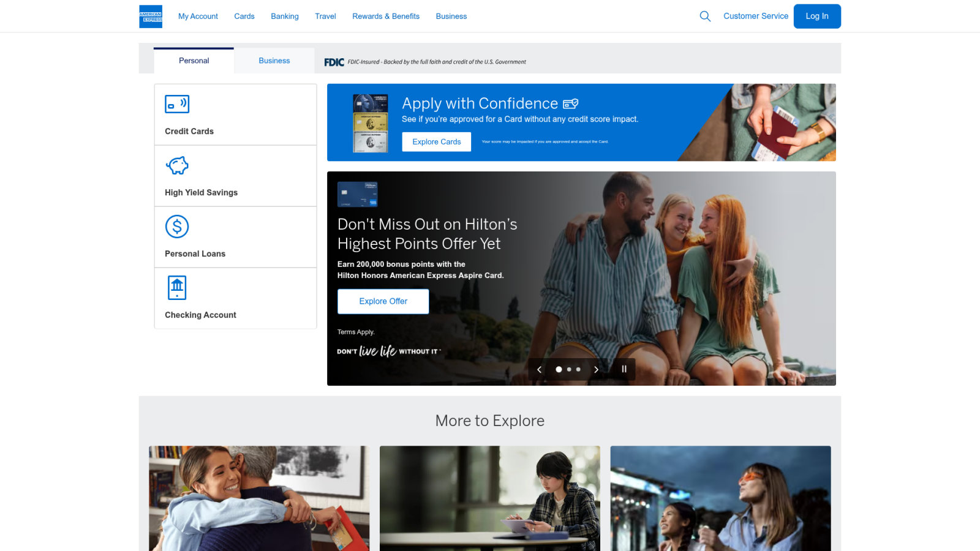
Task: Open the My Account menu
Action: click(x=198, y=17)
